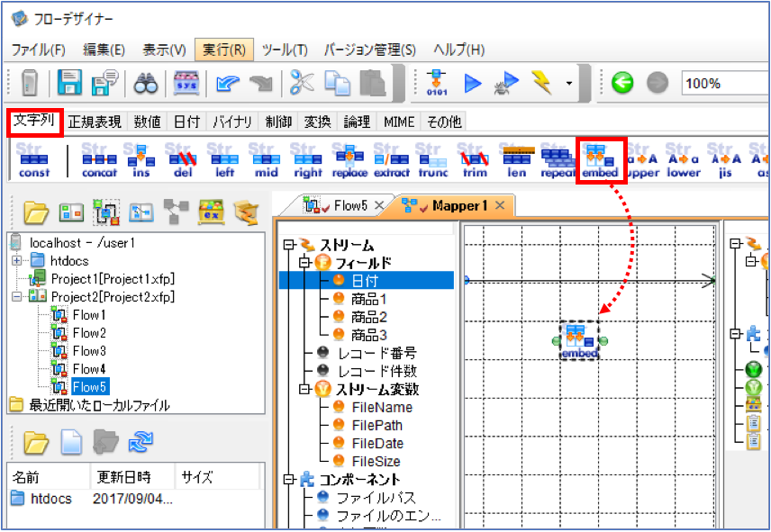Open the ヘルプ(H) menu
The width and height of the screenshot is (771, 532).
coord(458,50)
